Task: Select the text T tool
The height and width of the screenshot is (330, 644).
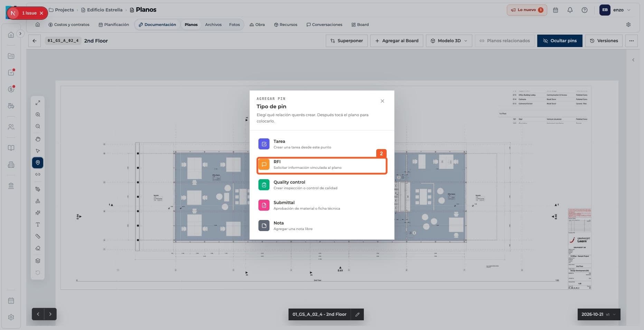Action: pos(38,224)
